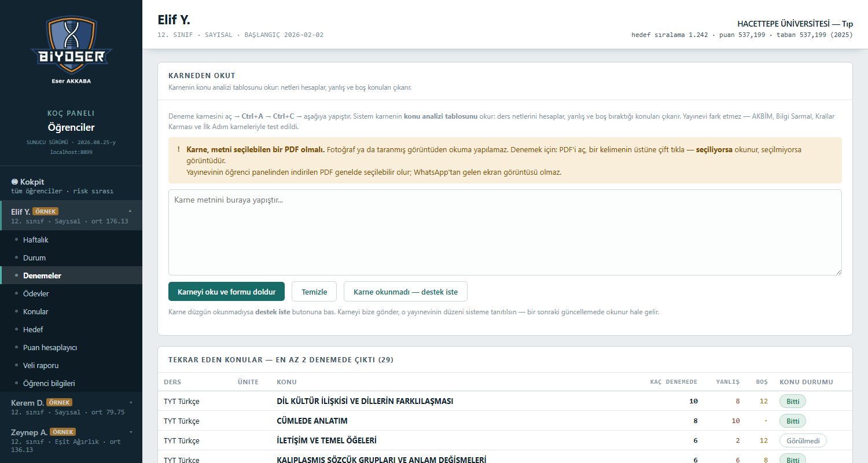Click the KONU DURUMU column header
This screenshot has height=463, width=868.
tap(807, 382)
